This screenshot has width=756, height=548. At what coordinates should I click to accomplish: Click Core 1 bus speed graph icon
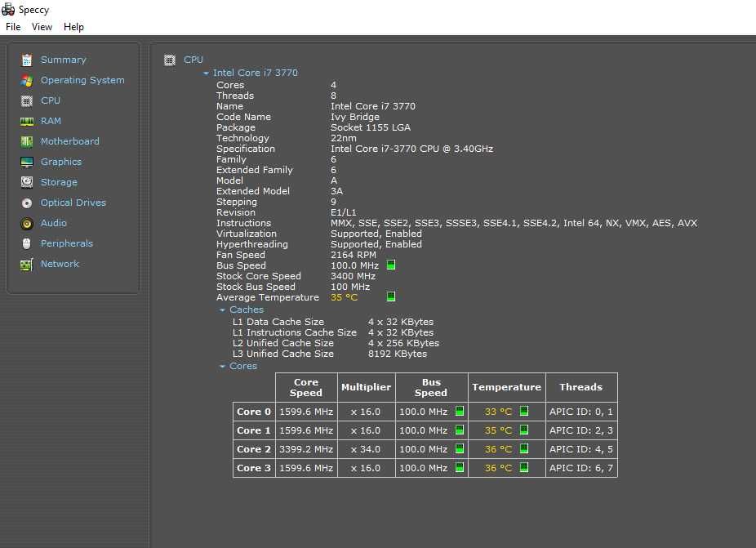click(460, 430)
